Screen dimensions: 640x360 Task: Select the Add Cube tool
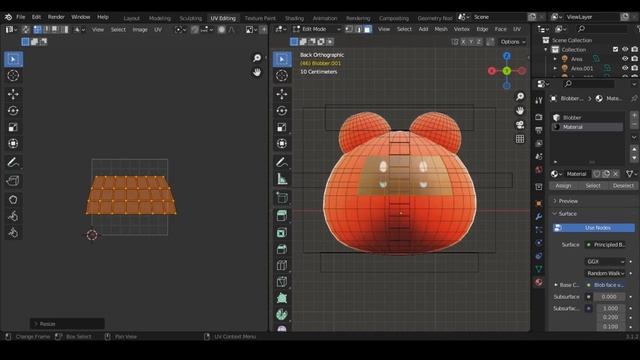click(282, 198)
